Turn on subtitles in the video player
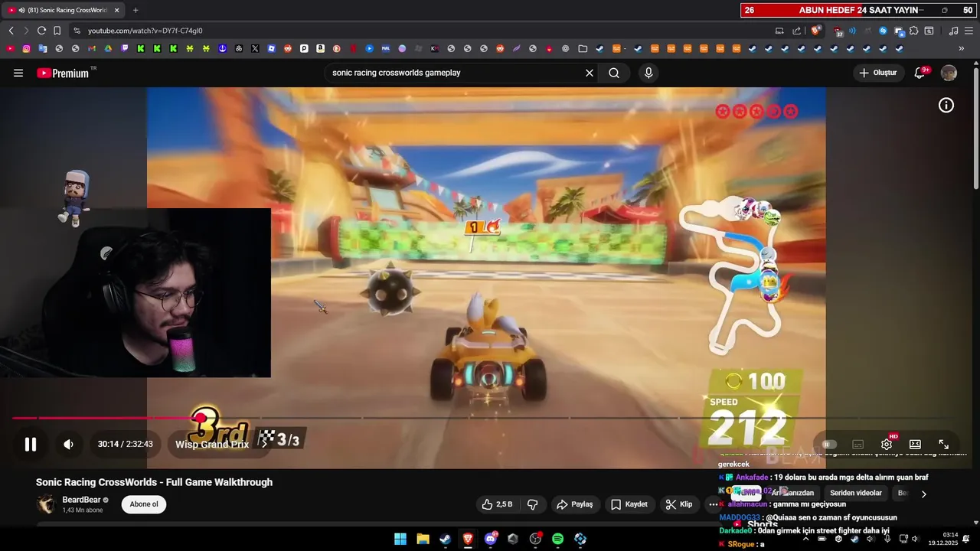This screenshot has width=980, height=551. coord(857,445)
